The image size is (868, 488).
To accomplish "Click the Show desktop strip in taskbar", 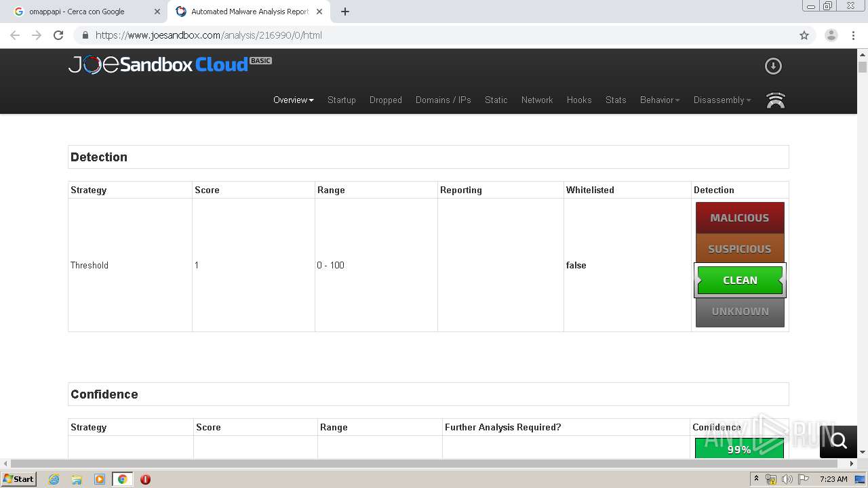I will (x=860, y=479).
